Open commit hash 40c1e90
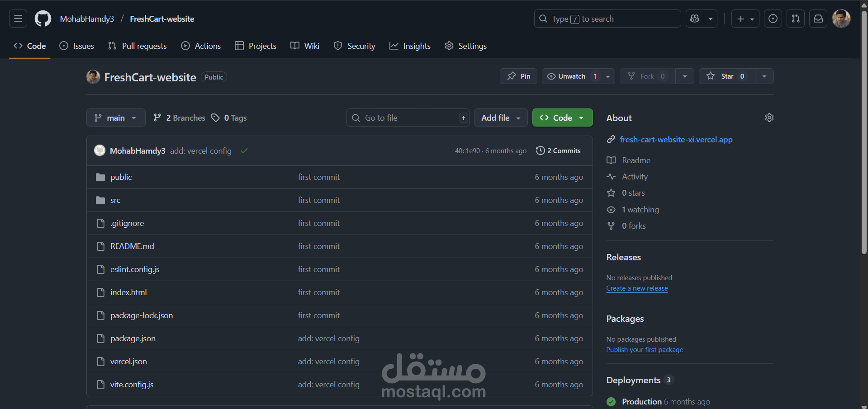This screenshot has height=409, width=868. [467, 151]
